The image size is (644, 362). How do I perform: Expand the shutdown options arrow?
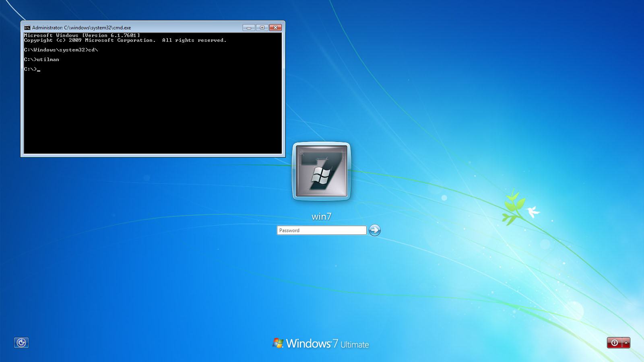click(x=626, y=343)
